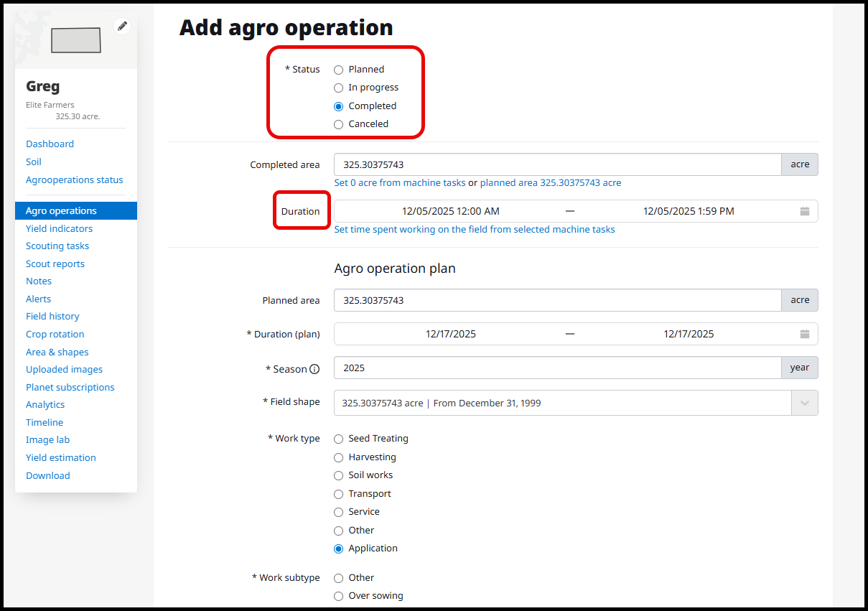Click the Season year input field
Screen dimensions: 868x611
(557, 368)
